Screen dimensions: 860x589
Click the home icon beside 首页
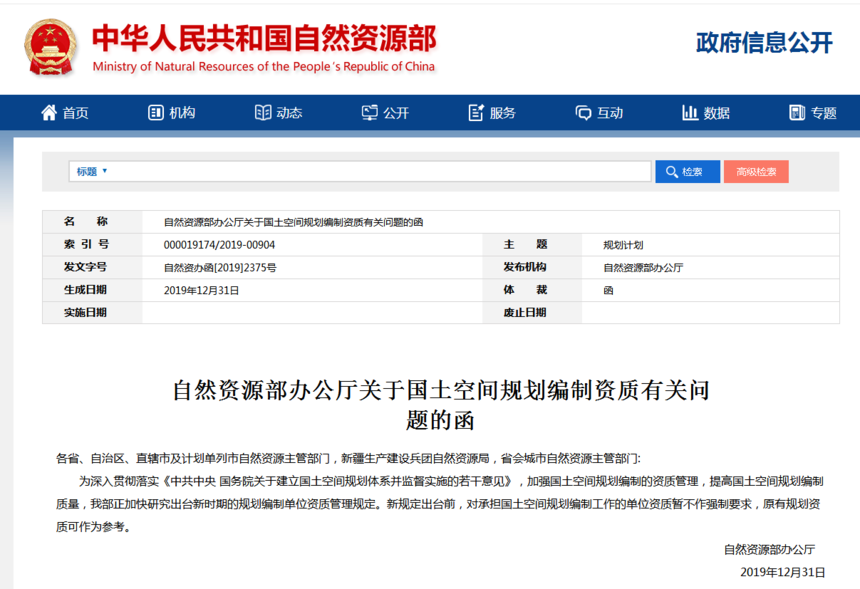(x=49, y=112)
